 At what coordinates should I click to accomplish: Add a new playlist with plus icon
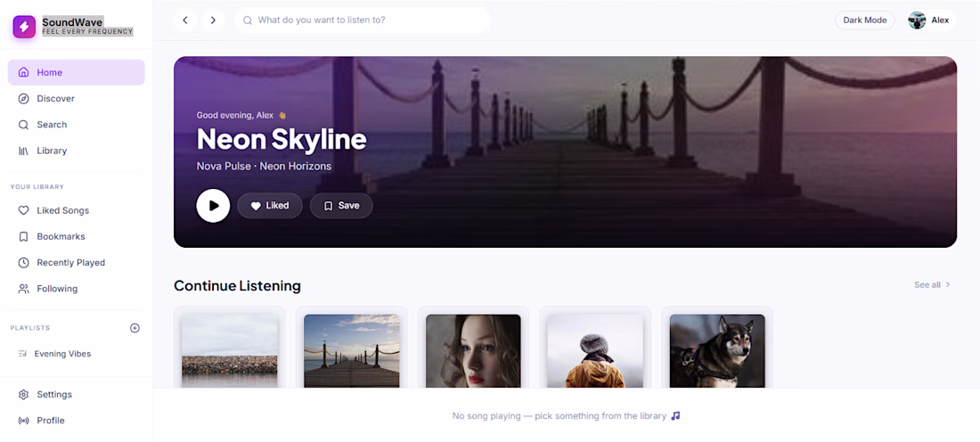pos(135,328)
